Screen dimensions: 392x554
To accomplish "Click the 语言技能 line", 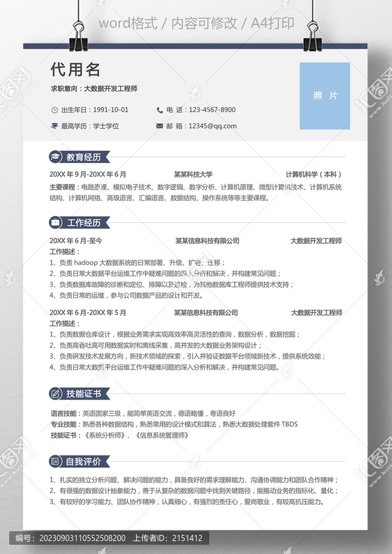I will point(143,414).
